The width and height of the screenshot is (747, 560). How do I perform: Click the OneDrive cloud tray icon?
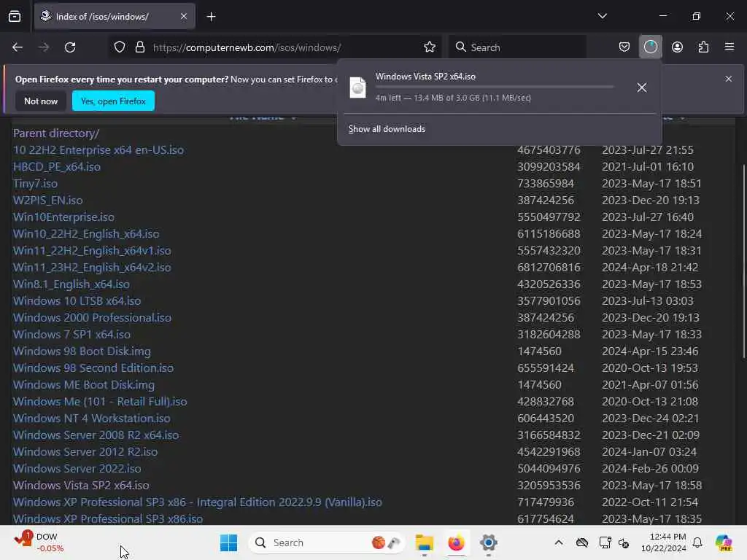pyautogui.click(x=581, y=542)
